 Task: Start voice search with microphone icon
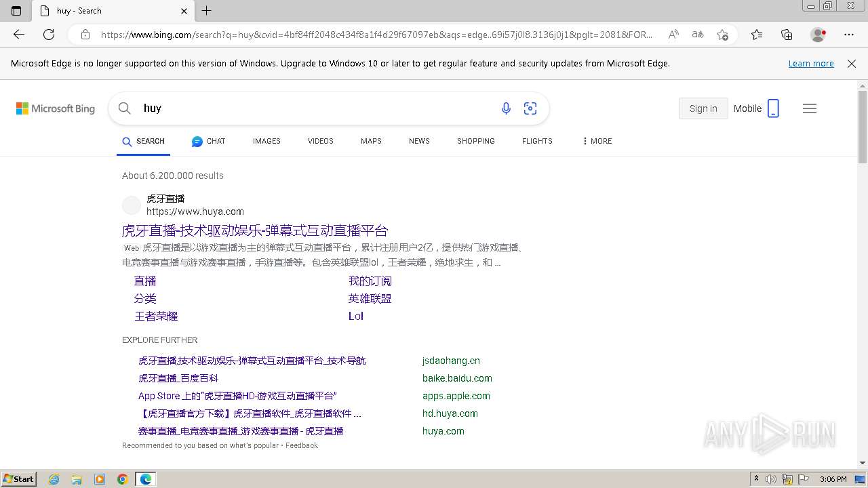(x=506, y=108)
